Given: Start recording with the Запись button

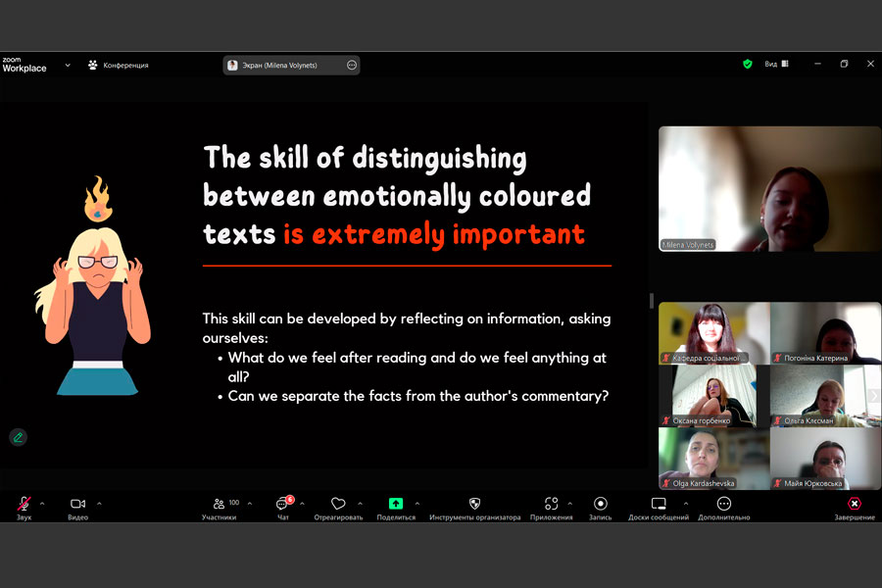Looking at the screenshot, I should (600, 504).
